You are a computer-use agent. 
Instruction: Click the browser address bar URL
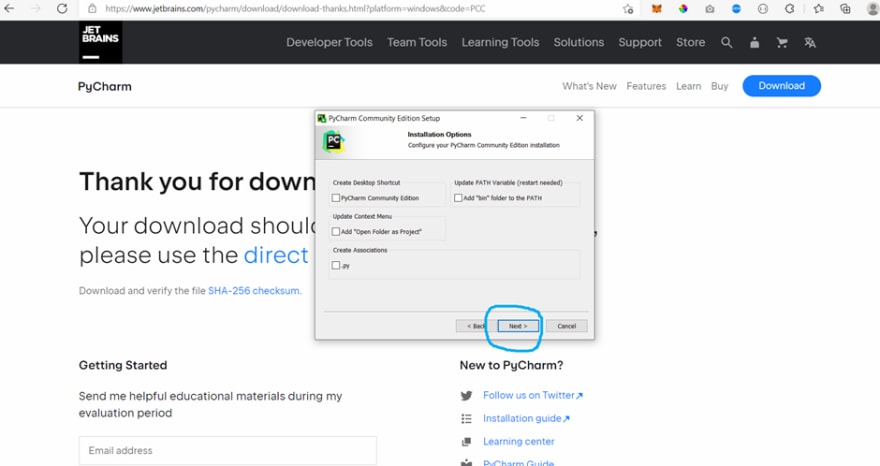click(x=295, y=9)
